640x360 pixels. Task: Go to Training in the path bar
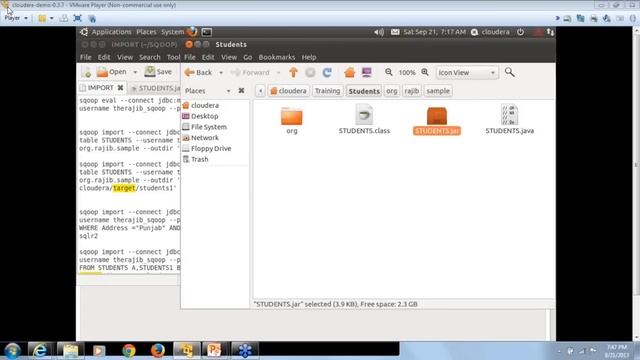tap(327, 91)
